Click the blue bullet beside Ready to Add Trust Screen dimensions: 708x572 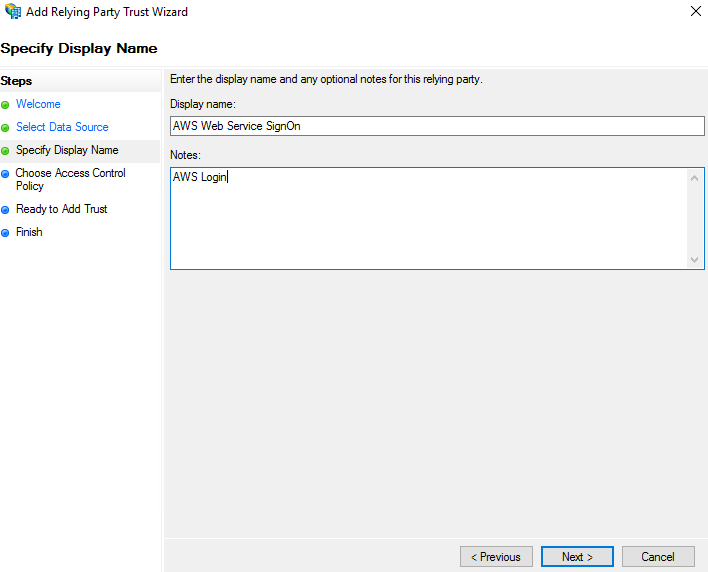coord(6,210)
